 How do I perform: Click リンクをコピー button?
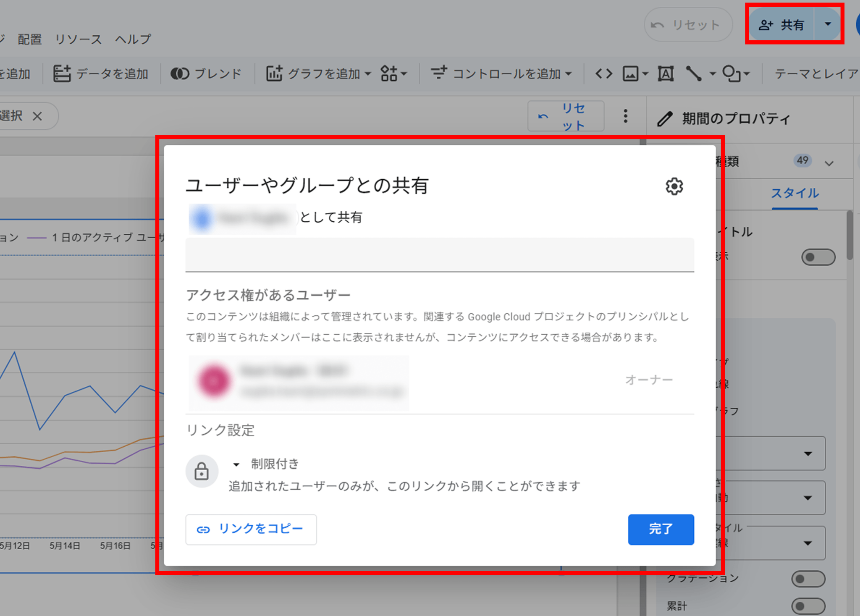251,529
